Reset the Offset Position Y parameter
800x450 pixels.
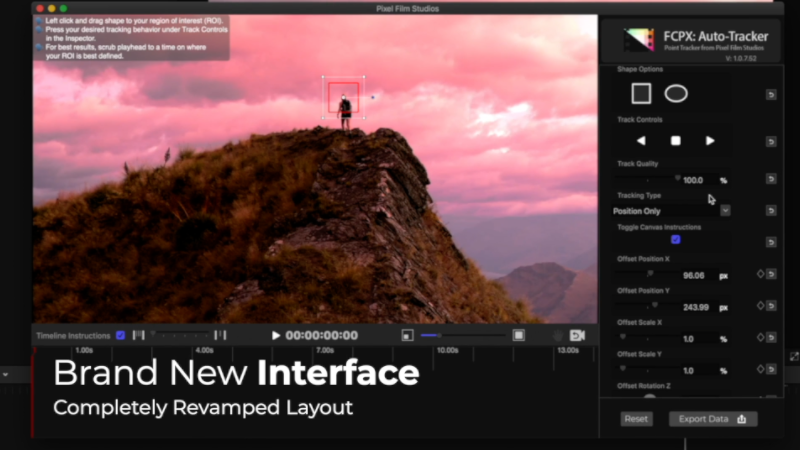[771, 306]
